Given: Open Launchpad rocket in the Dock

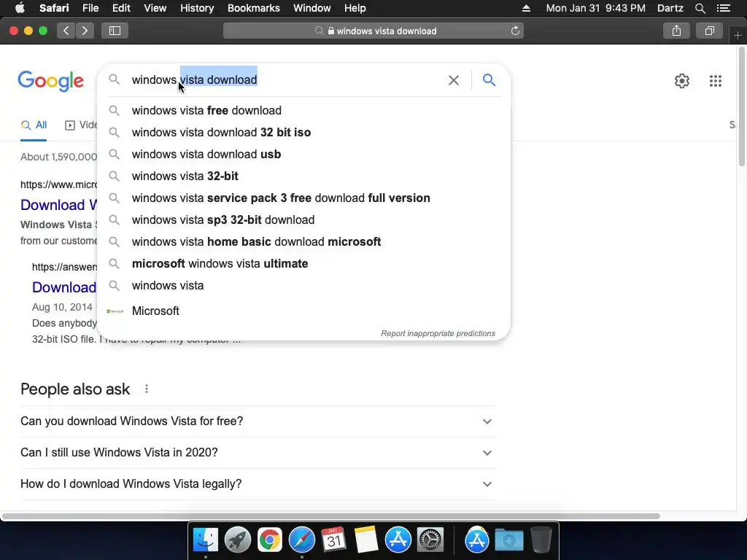Looking at the screenshot, I should pos(238,540).
